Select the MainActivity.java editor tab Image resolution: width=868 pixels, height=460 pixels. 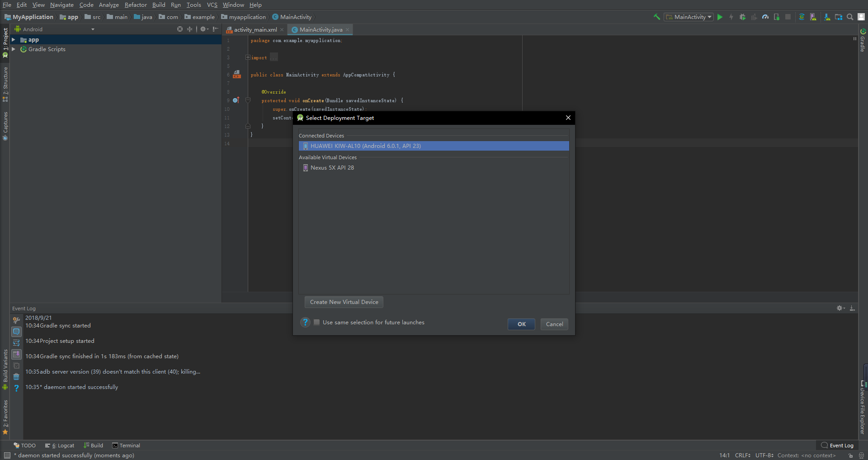pos(321,29)
